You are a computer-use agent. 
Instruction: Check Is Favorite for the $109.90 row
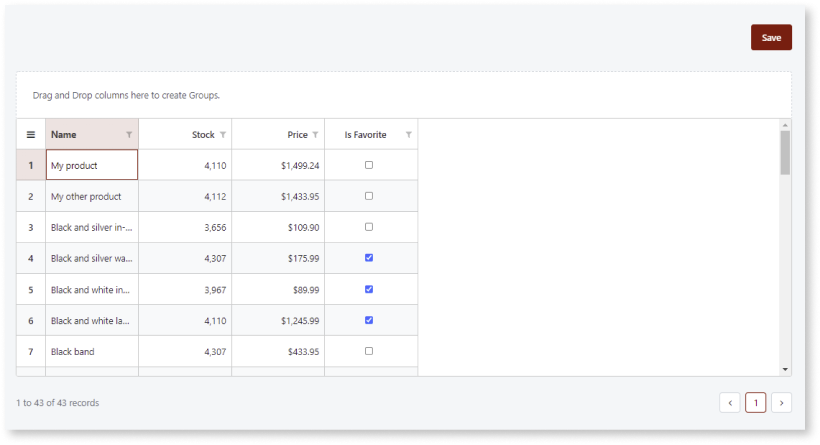tap(369, 226)
